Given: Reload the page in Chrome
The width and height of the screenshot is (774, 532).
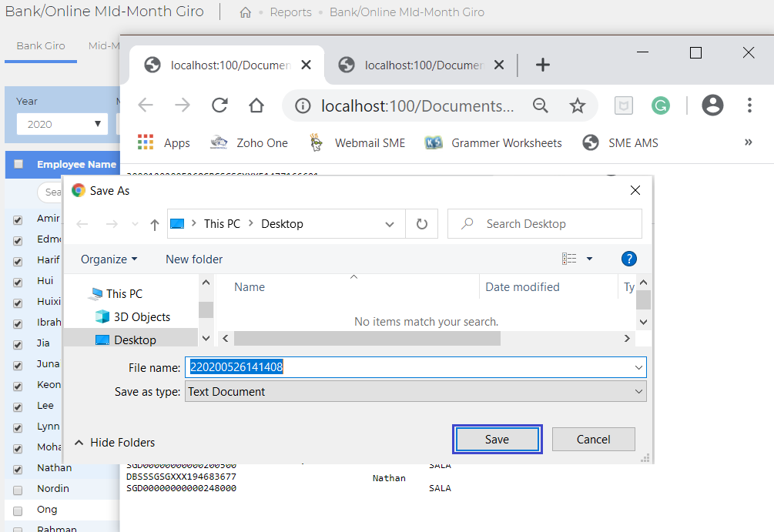Looking at the screenshot, I should [x=219, y=105].
